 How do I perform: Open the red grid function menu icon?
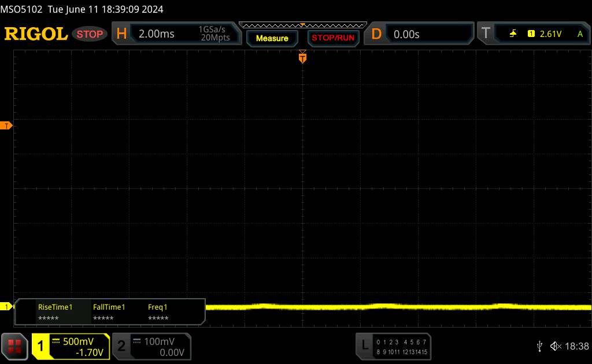coord(14,346)
